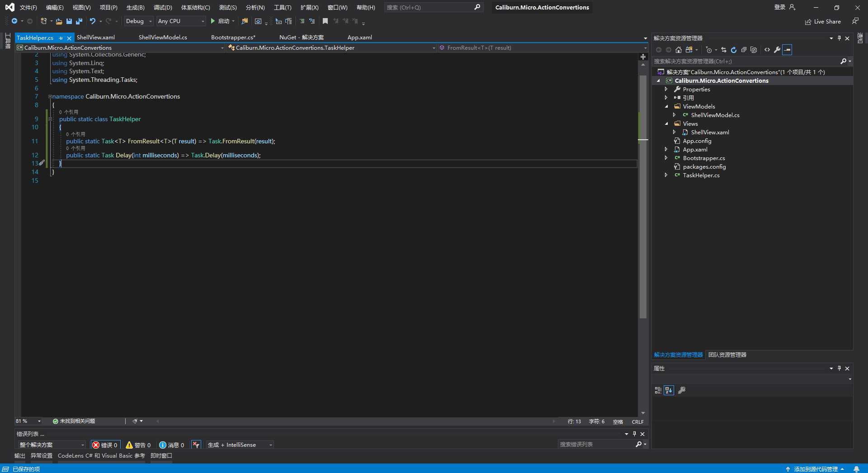Click the New Project toolbar icon

click(x=43, y=21)
